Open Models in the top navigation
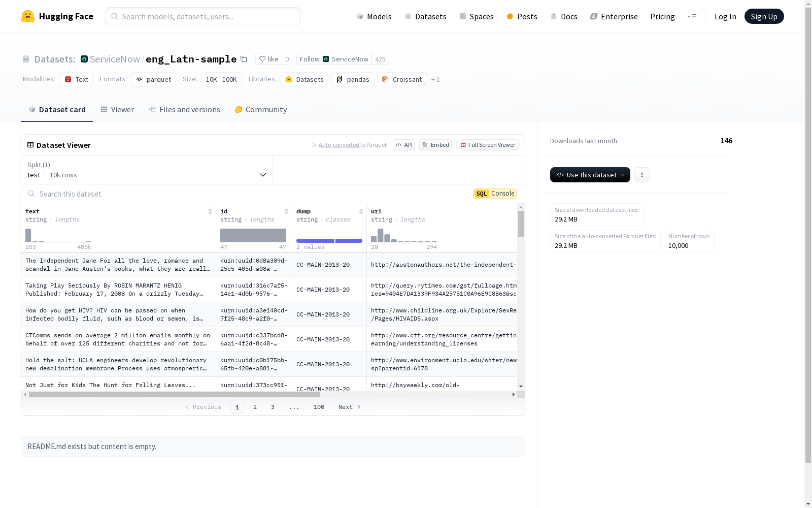The width and height of the screenshot is (812, 508). point(374,16)
